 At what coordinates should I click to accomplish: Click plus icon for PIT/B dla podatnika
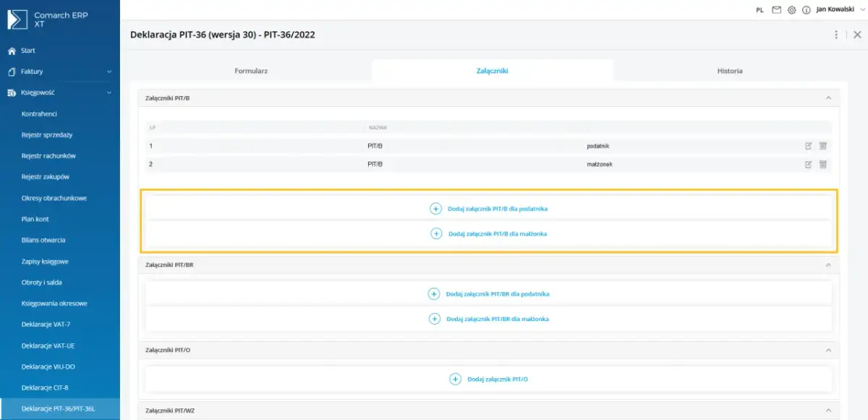pos(435,208)
